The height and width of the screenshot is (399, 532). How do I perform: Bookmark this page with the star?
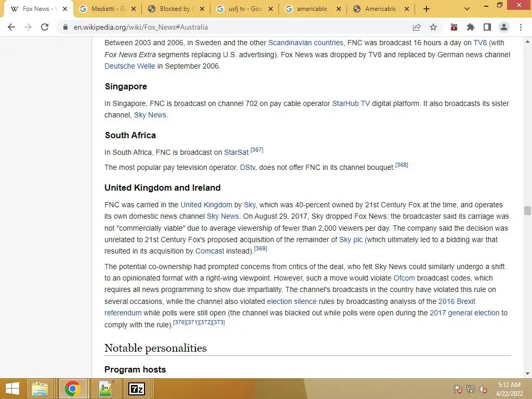coord(433,27)
